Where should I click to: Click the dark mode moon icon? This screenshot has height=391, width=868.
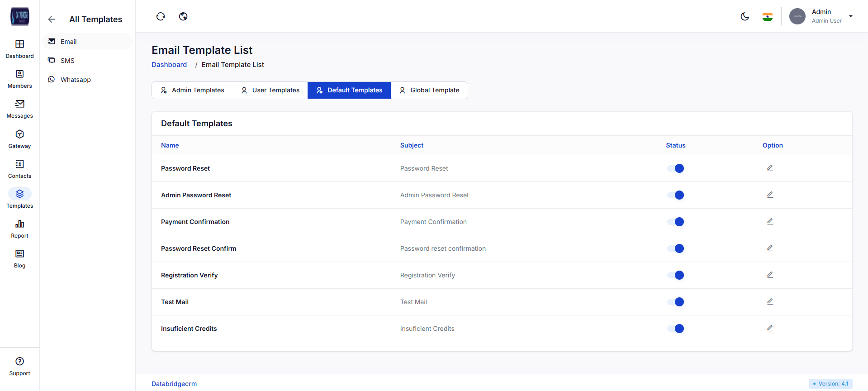(x=745, y=17)
